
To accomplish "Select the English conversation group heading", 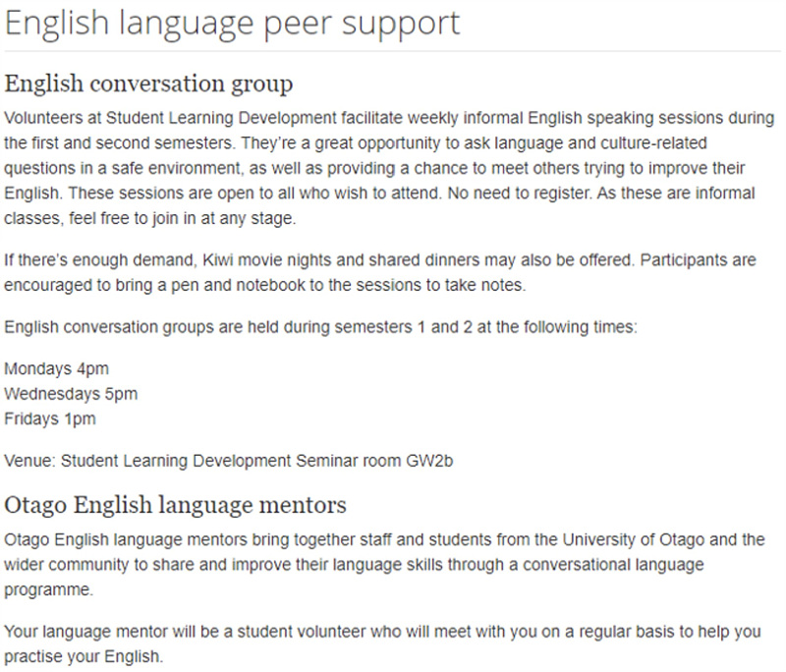I will click(x=148, y=84).
